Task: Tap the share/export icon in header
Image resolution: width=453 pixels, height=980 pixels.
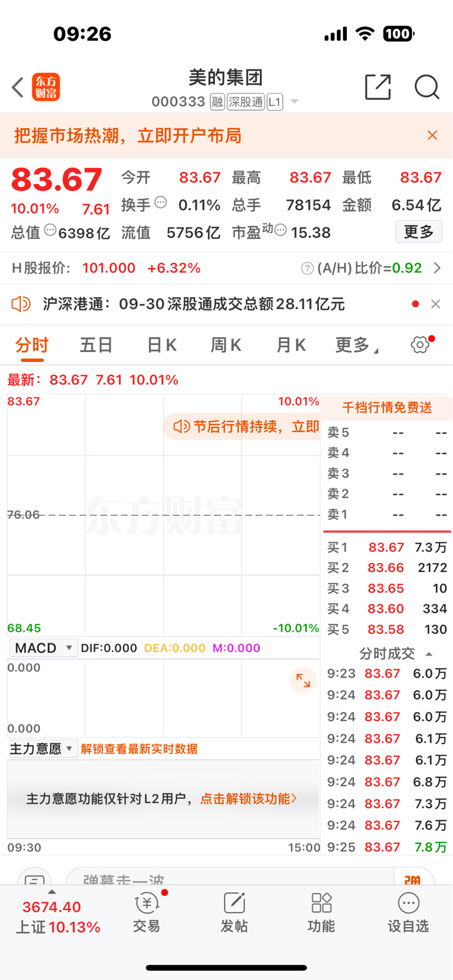Action: (378, 87)
